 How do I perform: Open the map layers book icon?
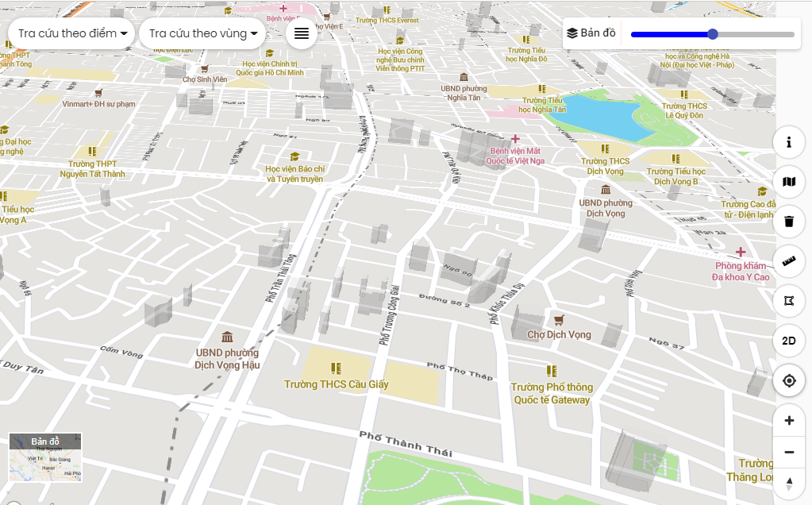pos(789,182)
